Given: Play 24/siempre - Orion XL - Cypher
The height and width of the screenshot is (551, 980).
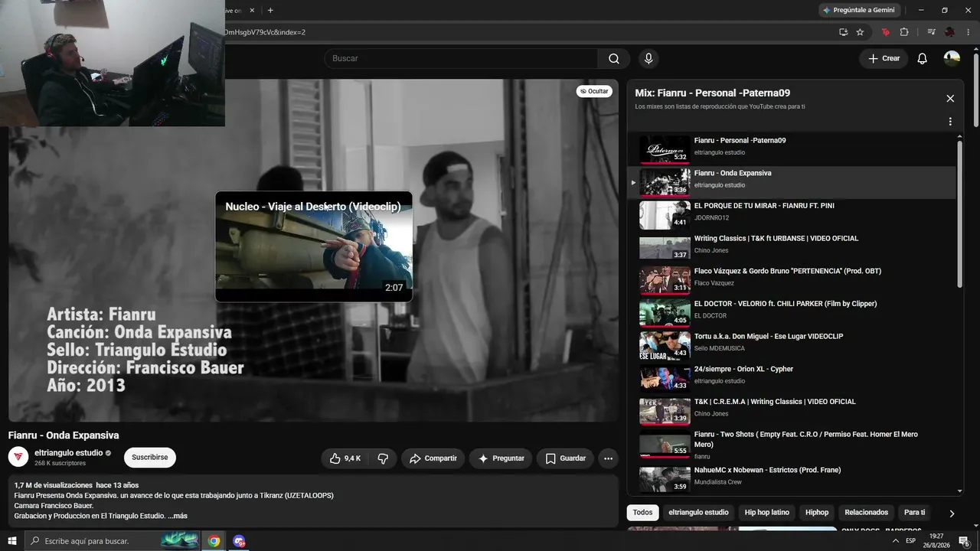Looking at the screenshot, I should [792, 379].
